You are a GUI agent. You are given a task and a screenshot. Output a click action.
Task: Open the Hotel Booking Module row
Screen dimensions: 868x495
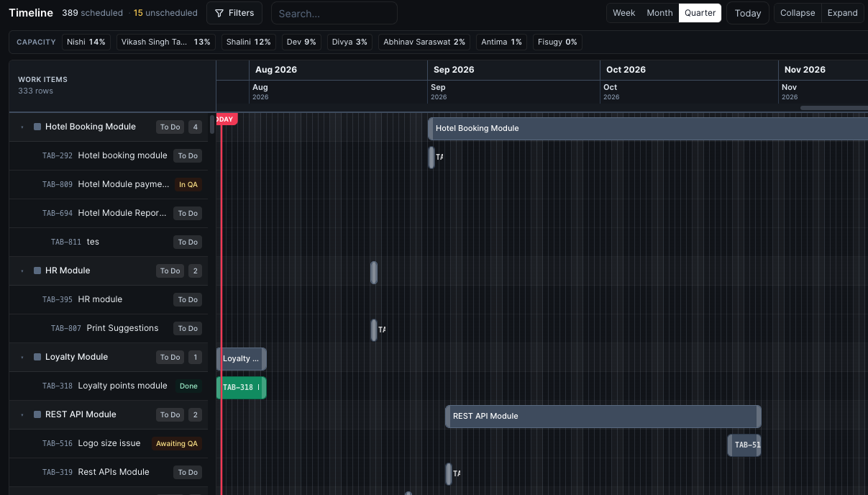tap(109, 127)
